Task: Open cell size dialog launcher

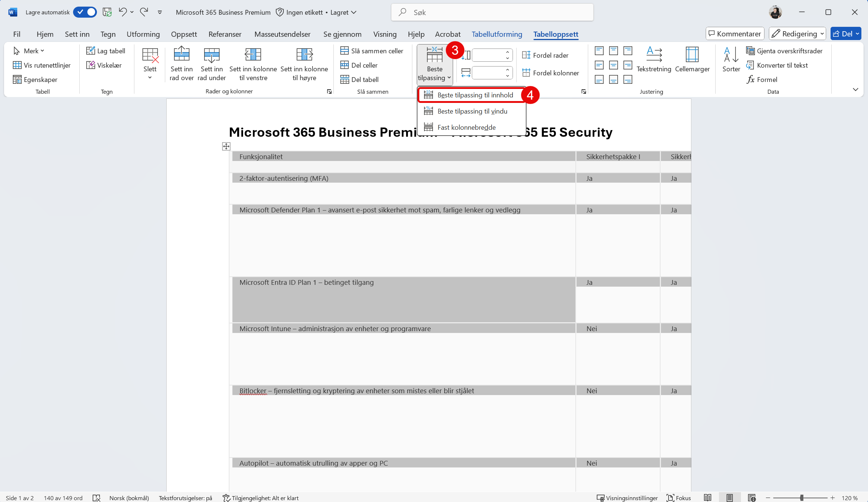Action: [x=584, y=92]
